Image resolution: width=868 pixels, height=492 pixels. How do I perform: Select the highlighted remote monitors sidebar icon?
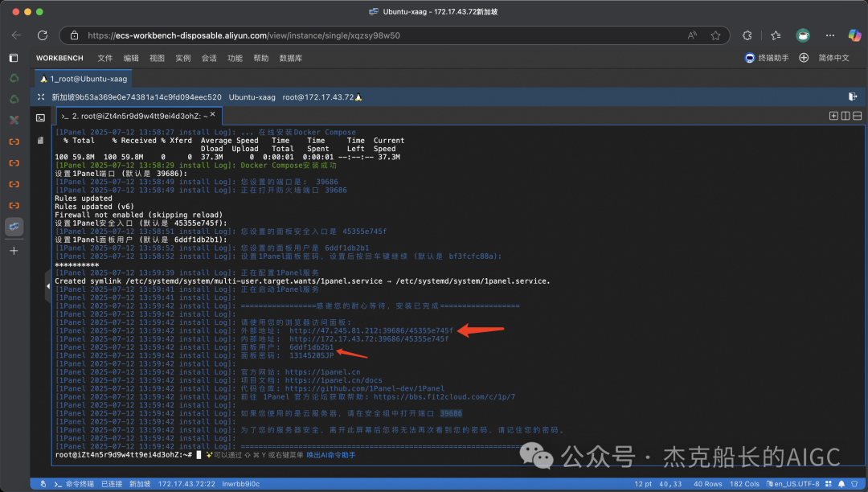[14, 227]
